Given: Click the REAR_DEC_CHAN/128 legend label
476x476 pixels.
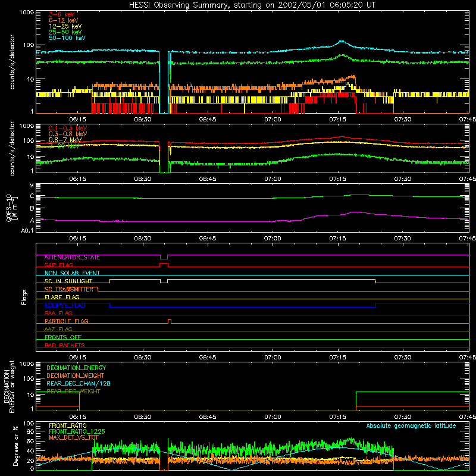Looking at the screenshot, I should coord(79,384).
